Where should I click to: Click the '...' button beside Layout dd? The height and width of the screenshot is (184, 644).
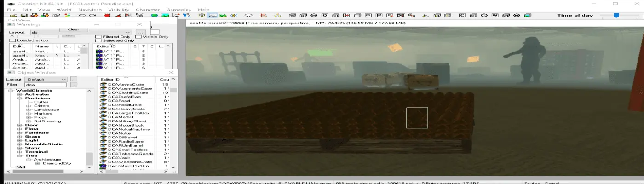tap(140, 32)
